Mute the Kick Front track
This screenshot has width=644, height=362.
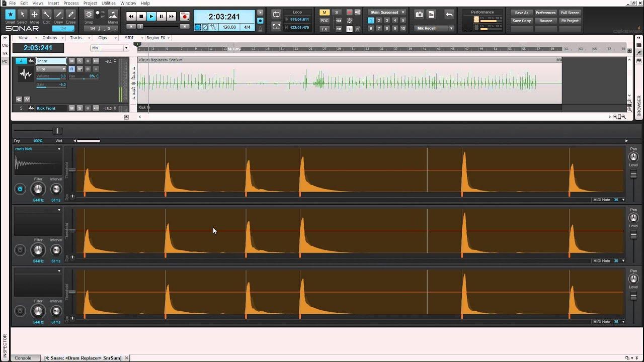click(x=71, y=108)
